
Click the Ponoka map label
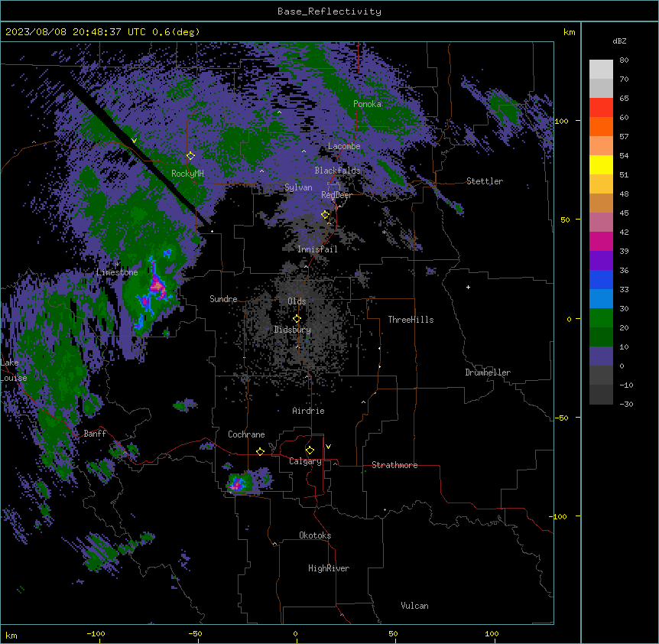pos(367,104)
